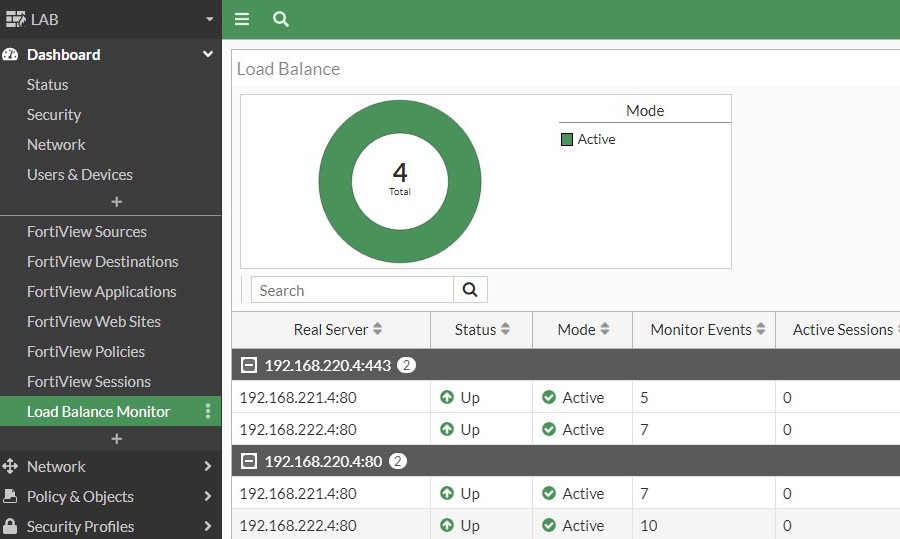Click the Network section move icon
This screenshot has width=900, height=539.
pos(10,466)
